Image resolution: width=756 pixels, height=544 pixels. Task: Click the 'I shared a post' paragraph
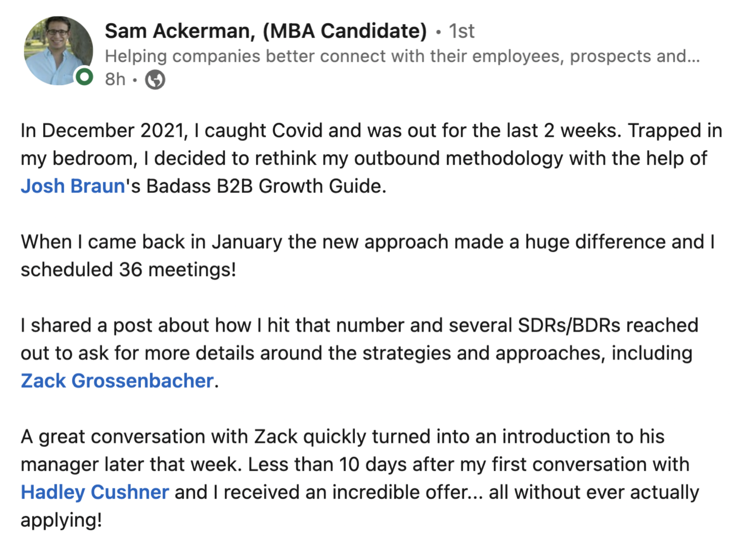pos(359,353)
